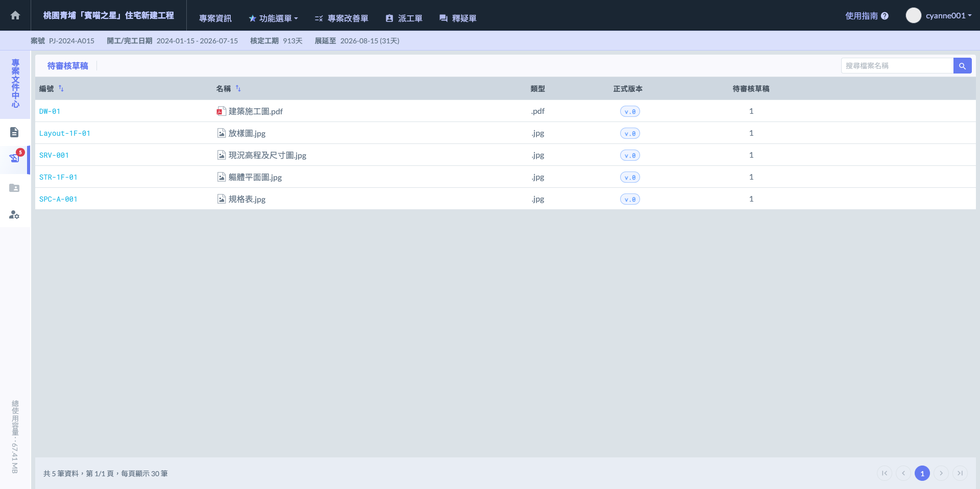
Task: Click the help icon beside 使用指南
Action: (885, 16)
